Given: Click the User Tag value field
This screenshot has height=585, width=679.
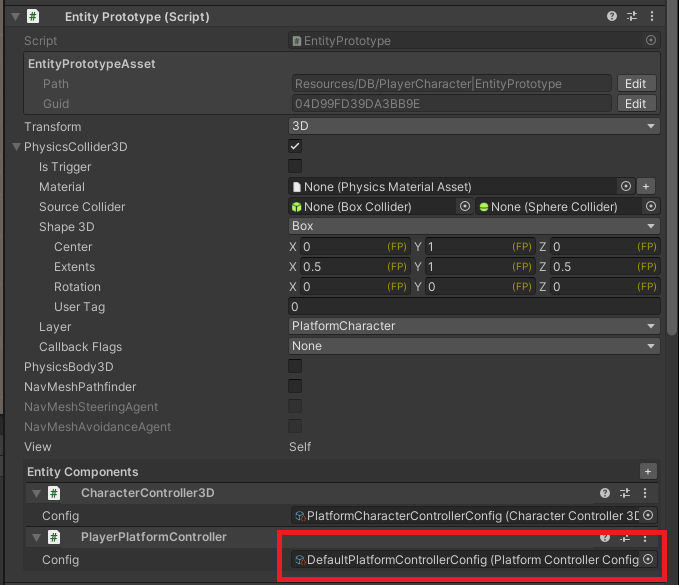Looking at the screenshot, I should tap(474, 307).
